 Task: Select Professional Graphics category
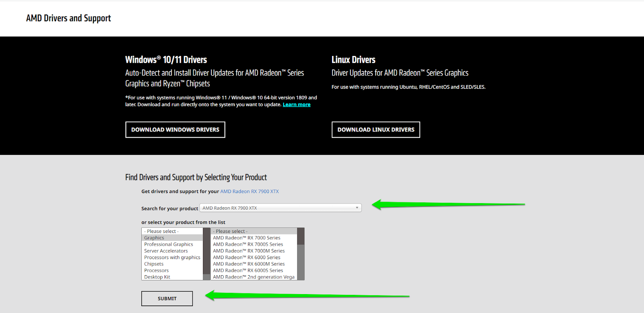click(168, 244)
